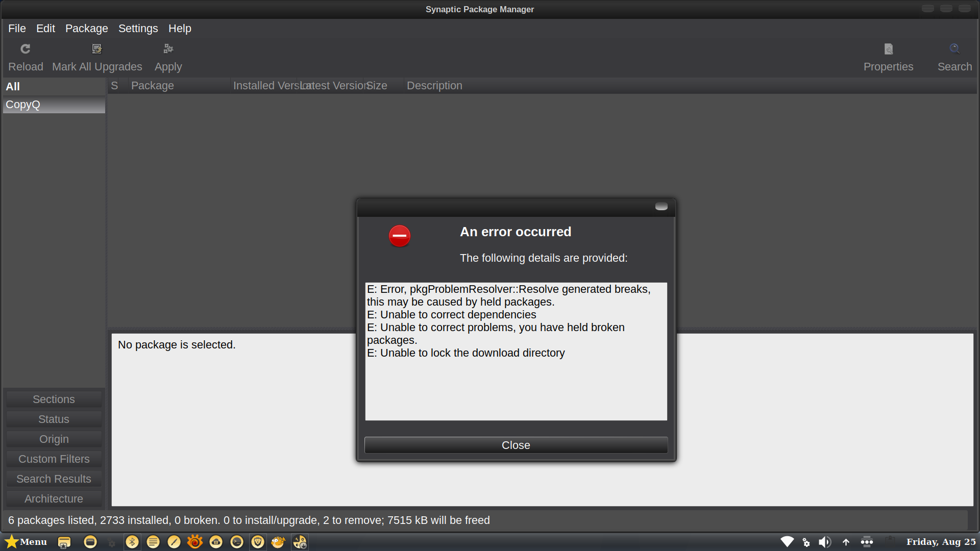Open the terminal icon in the taskbar
This screenshot has width=980, height=551.
(x=237, y=542)
